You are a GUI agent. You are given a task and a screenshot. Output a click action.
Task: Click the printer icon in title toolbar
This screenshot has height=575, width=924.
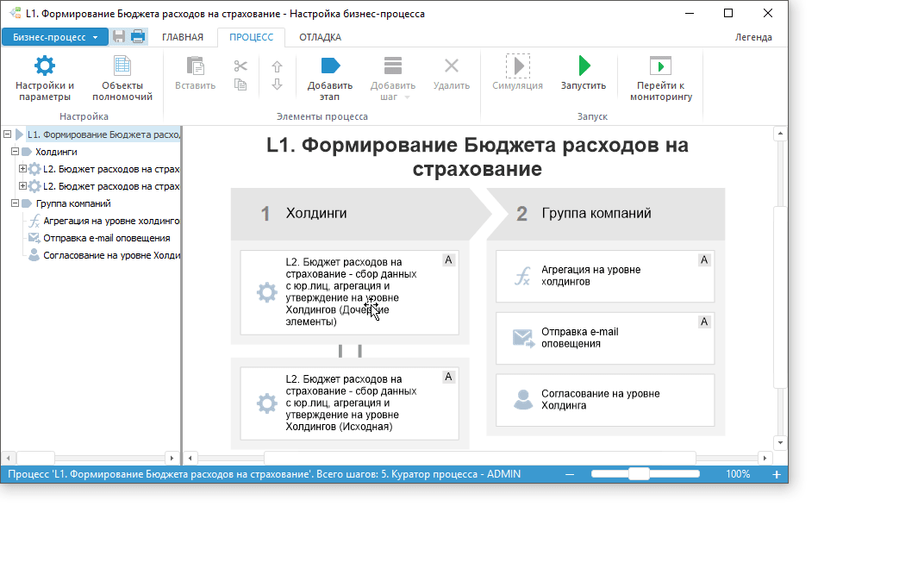pyautogui.click(x=137, y=37)
